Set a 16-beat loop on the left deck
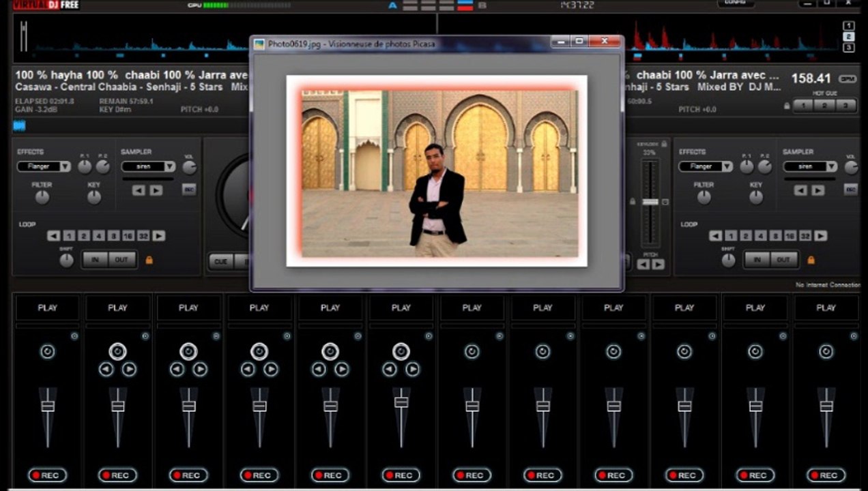The width and height of the screenshot is (868, 491). coord(128,236)
